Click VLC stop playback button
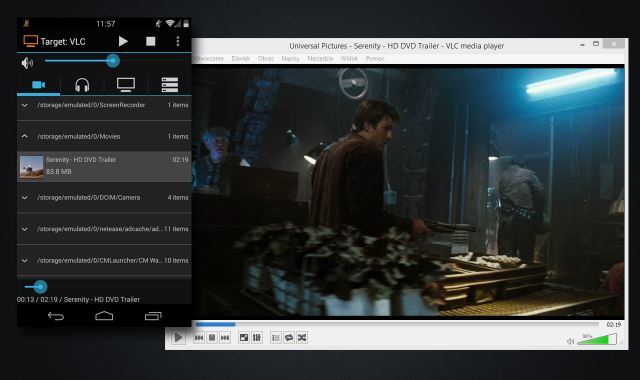 (212, 338)
